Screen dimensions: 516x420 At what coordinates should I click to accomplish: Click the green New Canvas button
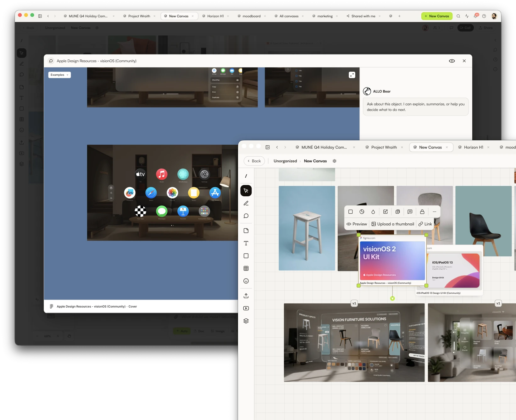(x=437, y=16)
